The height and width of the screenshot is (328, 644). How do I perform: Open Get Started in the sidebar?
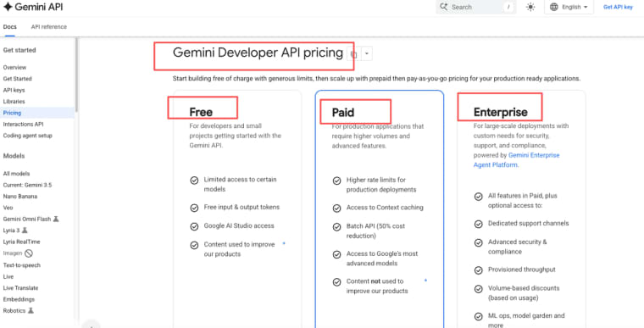tap(17, 79)
